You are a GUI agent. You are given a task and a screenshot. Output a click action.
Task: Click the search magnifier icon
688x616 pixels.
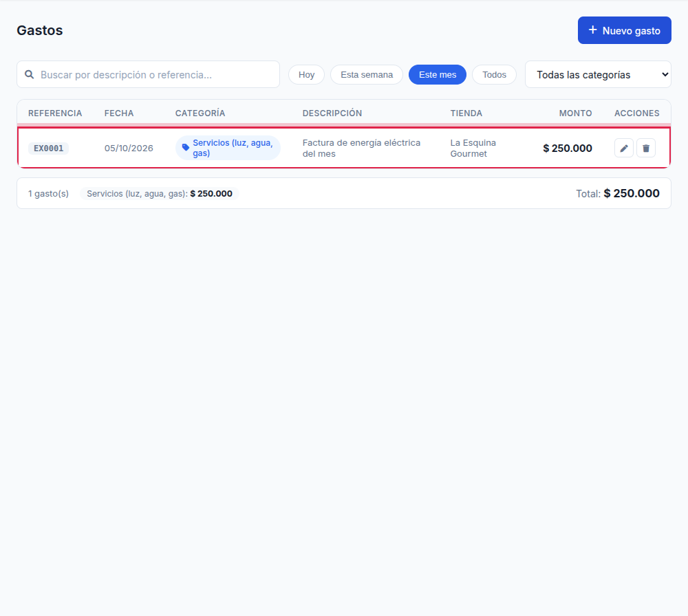[30, 74]
